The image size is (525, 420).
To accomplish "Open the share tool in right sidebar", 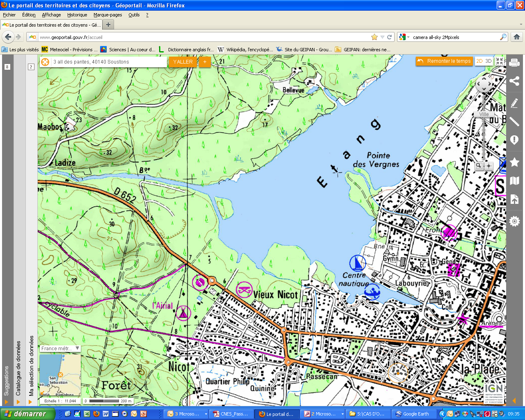I will pyautogui.click(x=514, y=81).
